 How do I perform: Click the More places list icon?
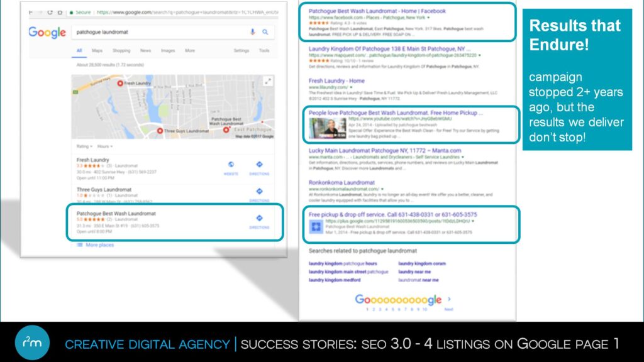tap(80, 245)
